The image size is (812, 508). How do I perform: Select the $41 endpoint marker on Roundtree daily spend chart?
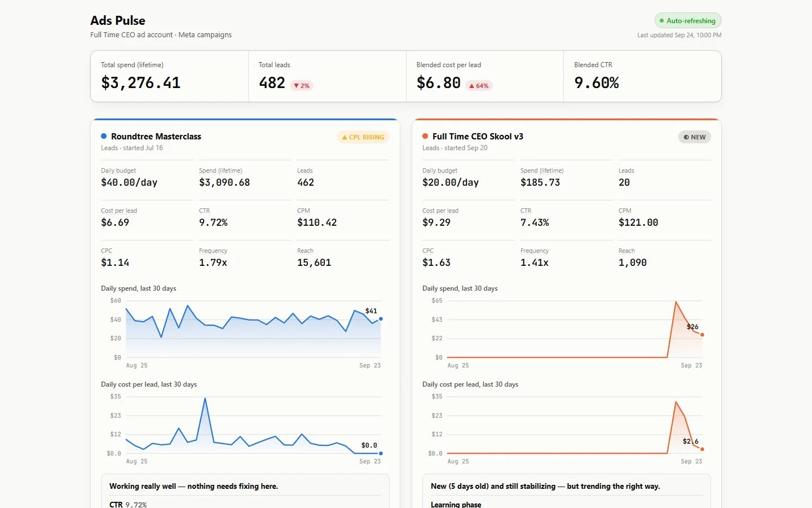point(381,319)
